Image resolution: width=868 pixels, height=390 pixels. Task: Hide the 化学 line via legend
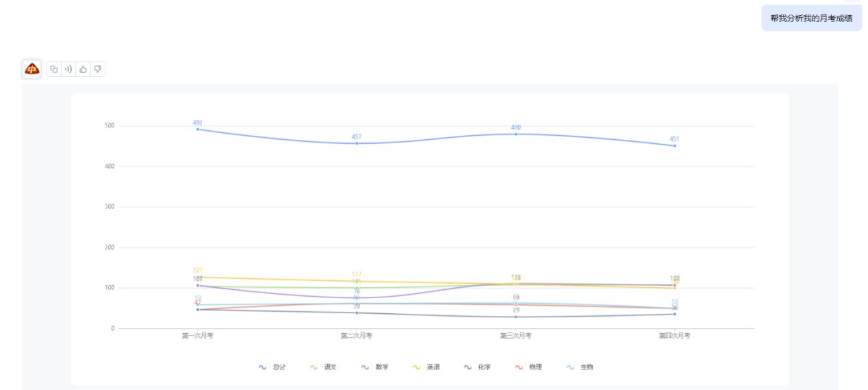tap(478, 367)
